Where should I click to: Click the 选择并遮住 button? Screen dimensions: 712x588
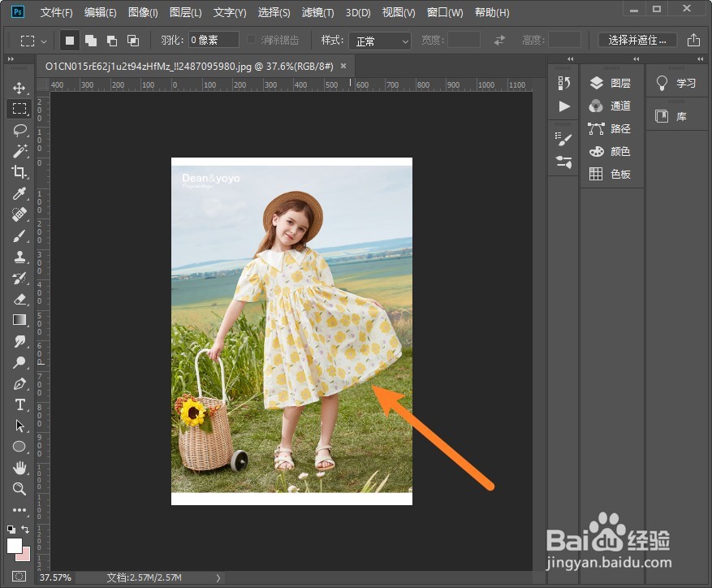tap(637, 40)
